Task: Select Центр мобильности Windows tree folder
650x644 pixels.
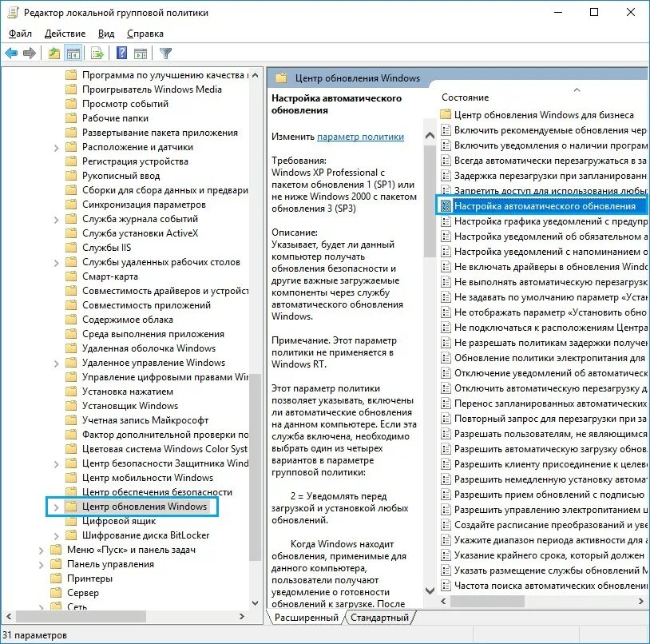Action: (x=148, y=478)
